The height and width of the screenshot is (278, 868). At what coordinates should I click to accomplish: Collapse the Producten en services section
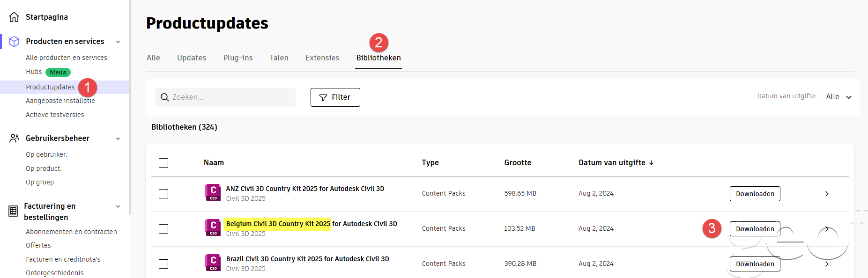pos(118,42)
